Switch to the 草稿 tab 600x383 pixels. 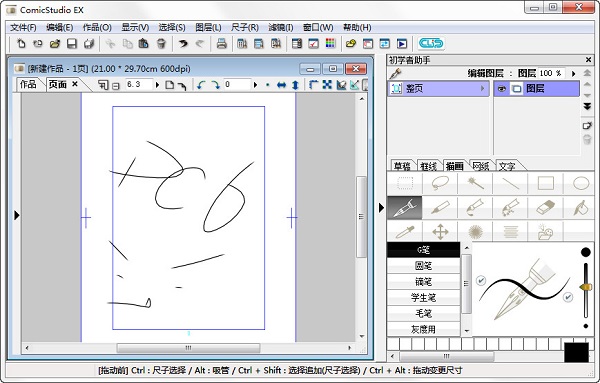(402, 166)
